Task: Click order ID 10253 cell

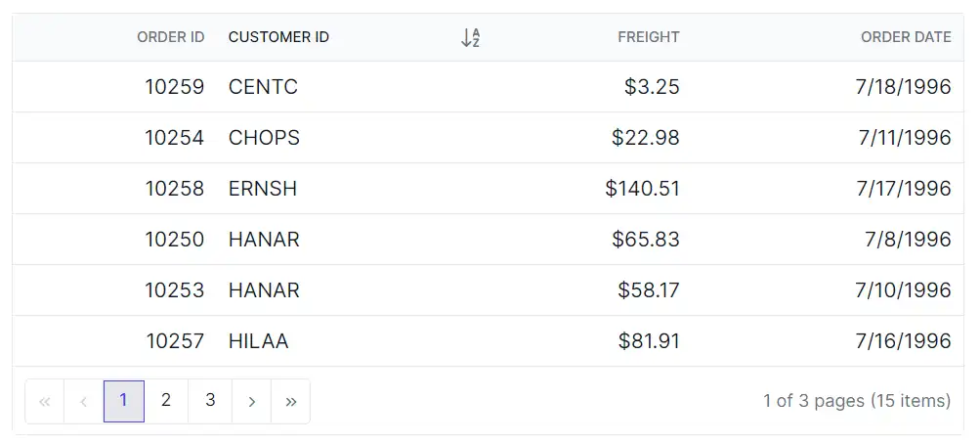Action: tap(174, 290)
